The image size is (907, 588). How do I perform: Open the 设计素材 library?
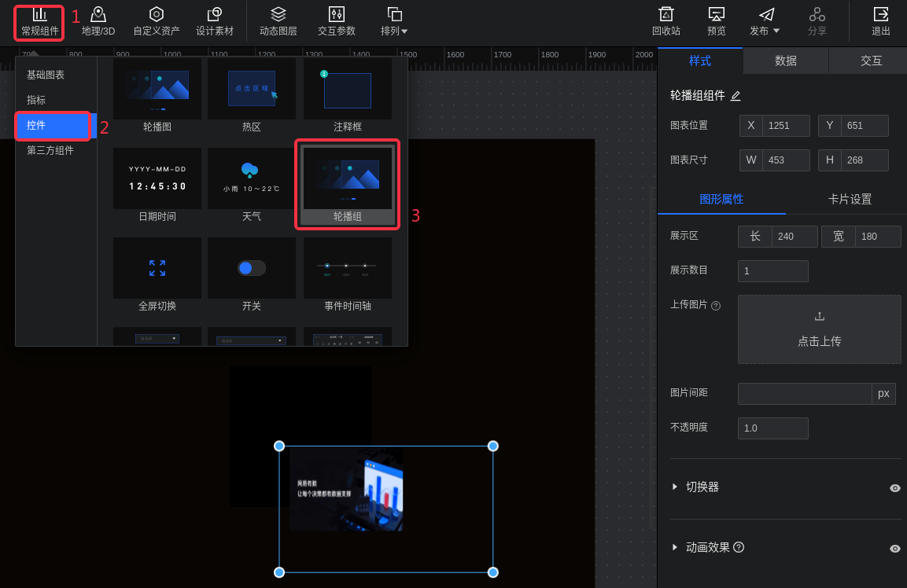(x=214, y=21)
